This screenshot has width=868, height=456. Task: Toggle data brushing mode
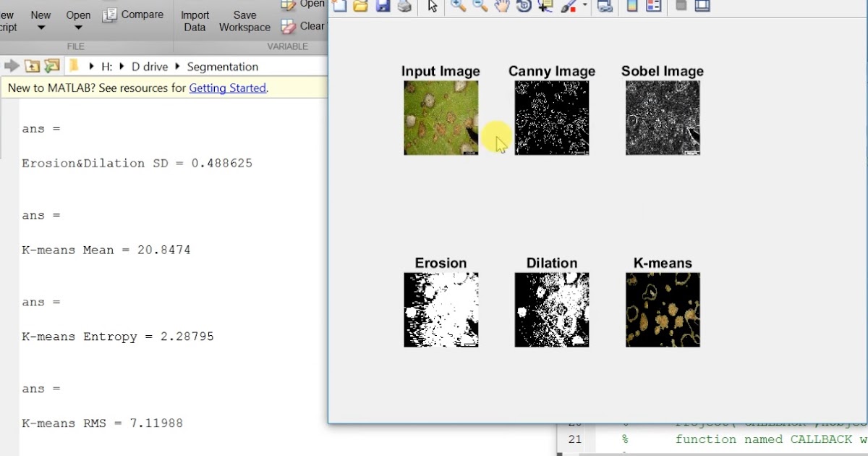click(569, 7)
